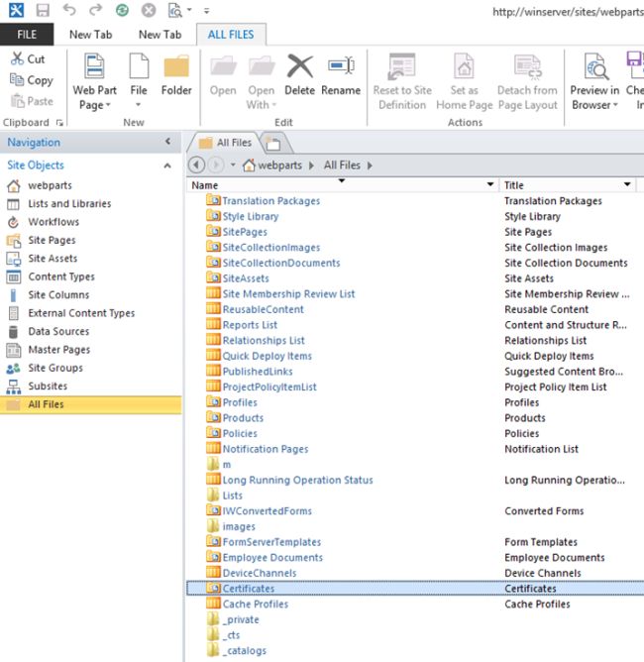Screen dimensions: 644x662
Task: Open the webparts home item in navigation
Action: coord(50,185)
